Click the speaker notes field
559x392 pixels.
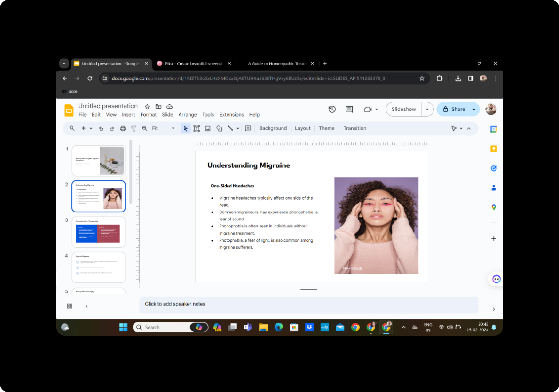pyautogui.click(x=308, y=304)
